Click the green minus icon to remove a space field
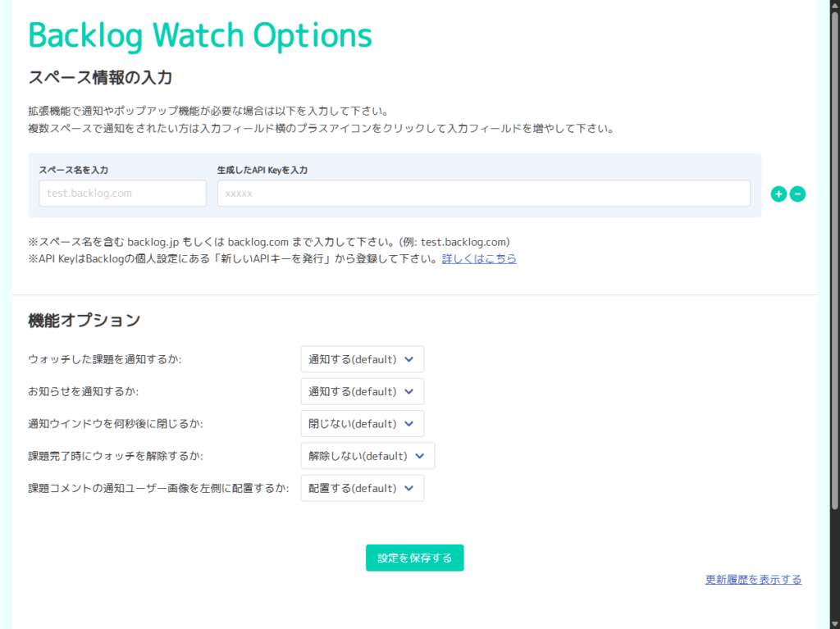Screen dimensions: 840x629 (797, 194)
